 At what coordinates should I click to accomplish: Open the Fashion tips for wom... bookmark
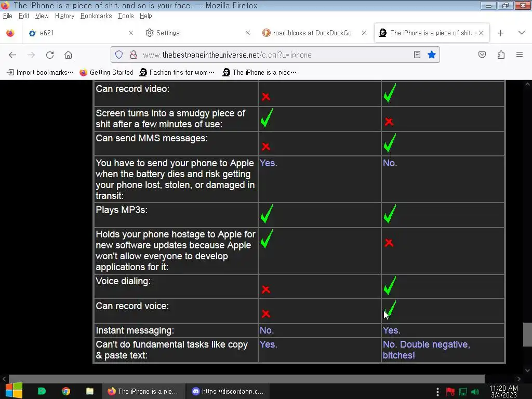tap(177, 72)
